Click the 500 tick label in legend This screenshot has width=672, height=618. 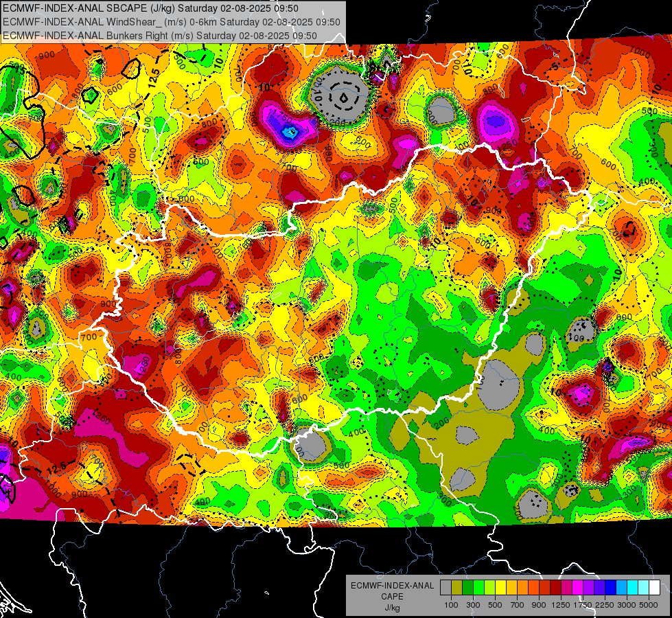pyautogui.click(x=495, y=605)
